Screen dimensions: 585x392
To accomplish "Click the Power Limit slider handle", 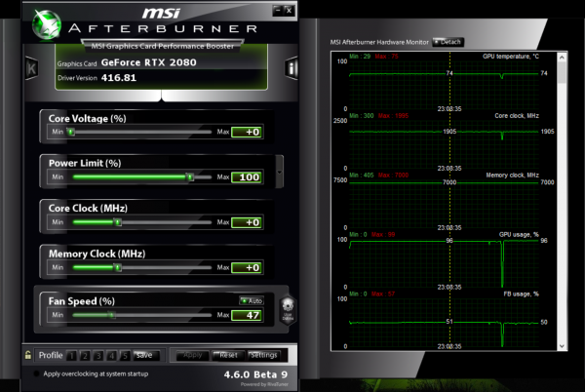I will pos(190,176).
